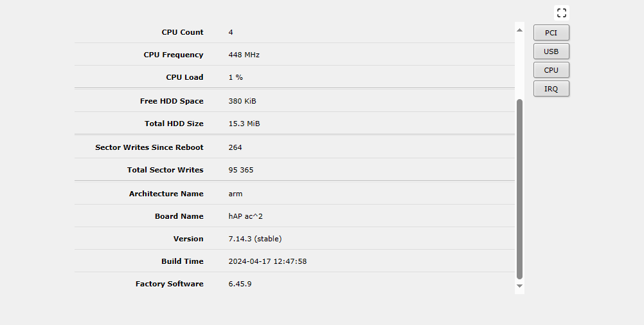This screenshot has height=325, width=644.
Task: Select the 448 MHz CPU Frequency value
Action: point(244,55)
